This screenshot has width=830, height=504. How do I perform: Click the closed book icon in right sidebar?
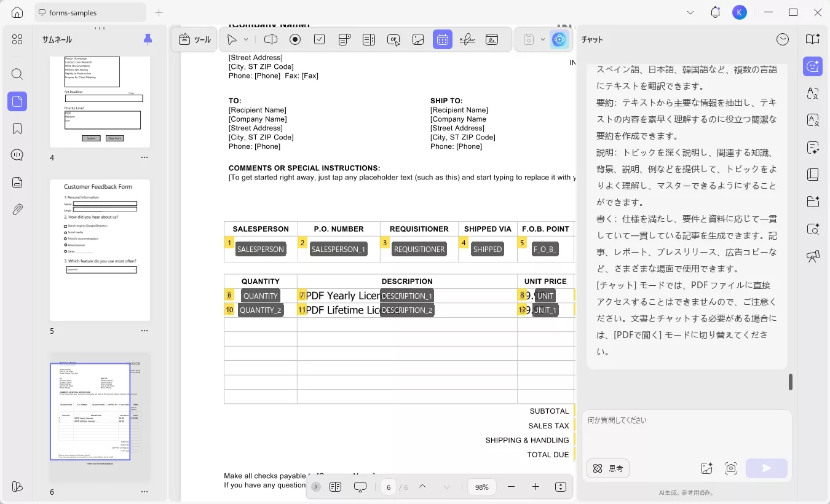[813, 175]
